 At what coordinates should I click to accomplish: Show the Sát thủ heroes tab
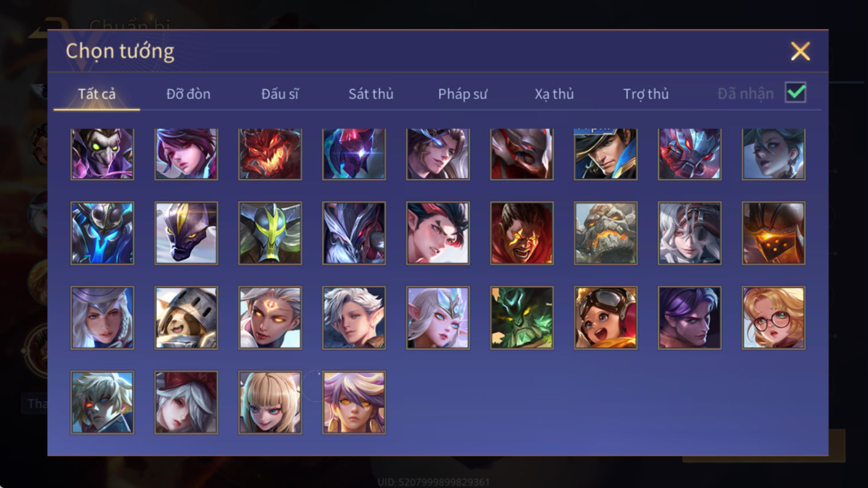(x=371, y=94)
